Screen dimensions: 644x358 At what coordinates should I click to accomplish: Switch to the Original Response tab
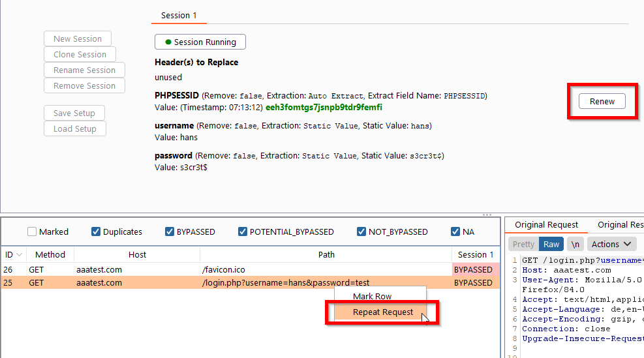pos(621,224)
